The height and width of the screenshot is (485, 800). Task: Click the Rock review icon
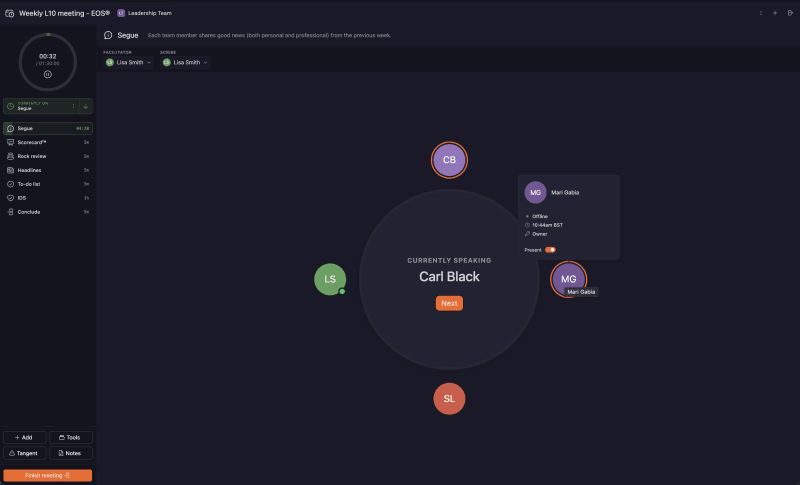click(x=10, y=156)
